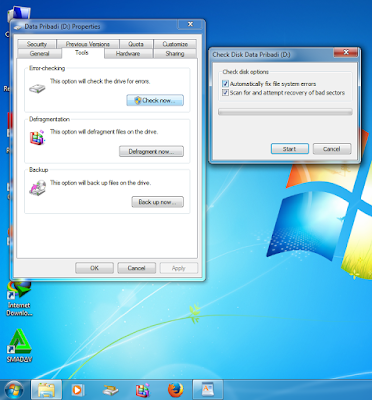Click the Backup section icon
Screen dimensions: 372x400
pos(37,188)
